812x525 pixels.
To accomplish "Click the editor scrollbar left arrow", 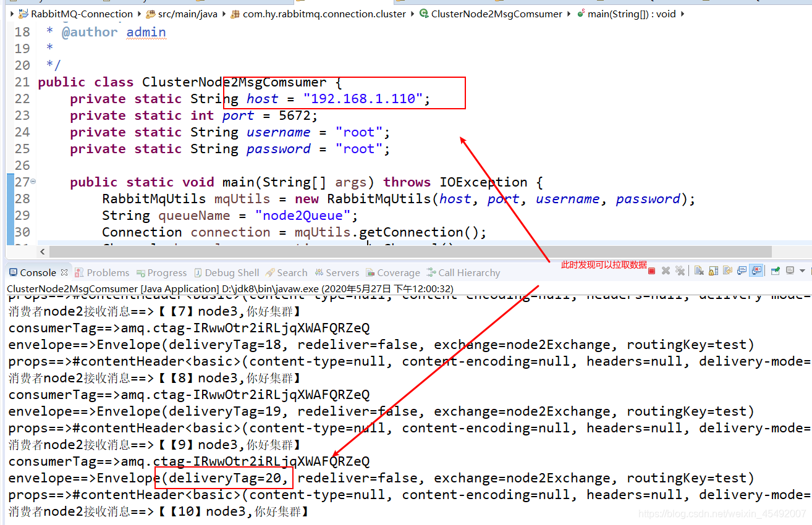I will 43,252.
